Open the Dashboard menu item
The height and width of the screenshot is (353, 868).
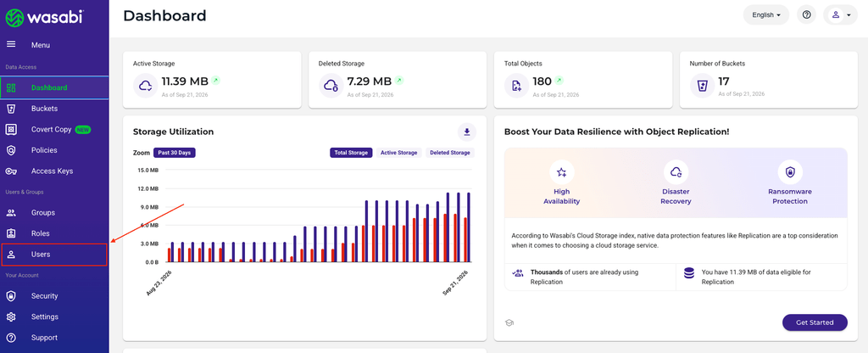pyautogui.click(x=54, y=87)
